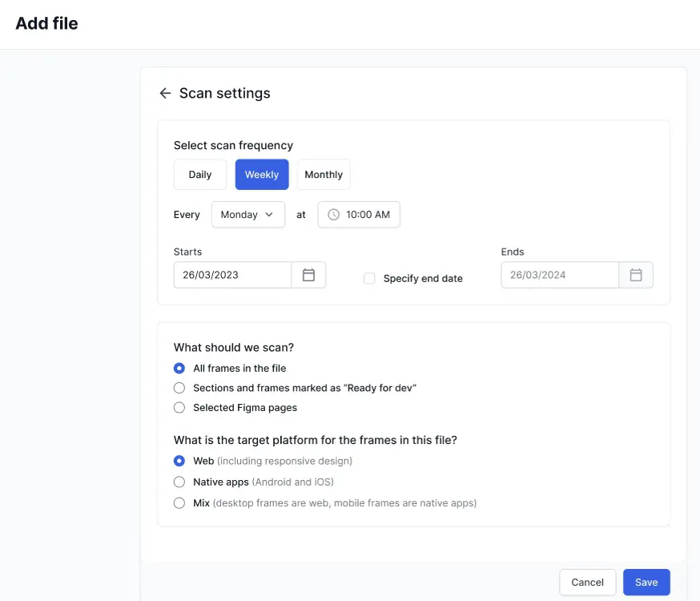Viewport: 700px width, 601px height.
Task: Select "Selected Figma pages" scan option
Action: [x=179, y=407]
